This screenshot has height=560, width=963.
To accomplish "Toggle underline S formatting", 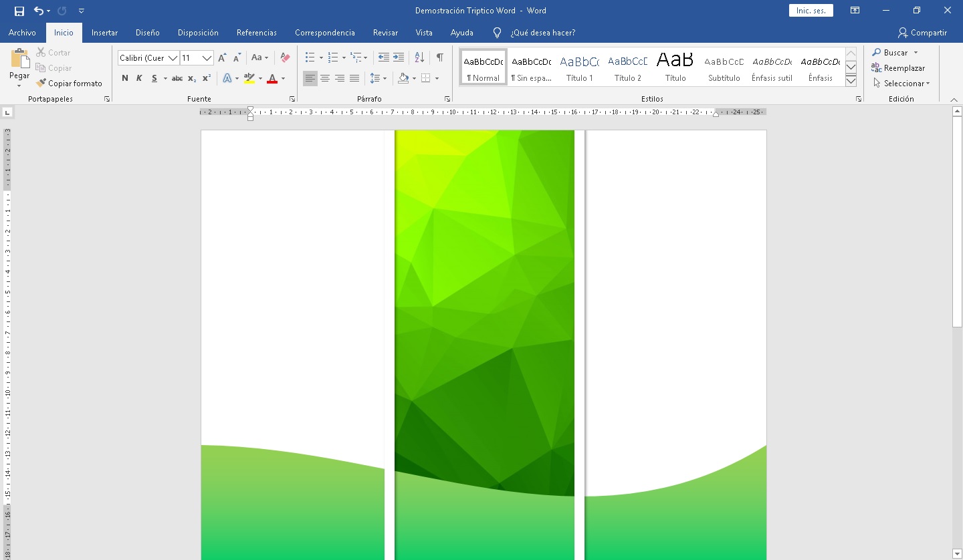I will point(154,78).
